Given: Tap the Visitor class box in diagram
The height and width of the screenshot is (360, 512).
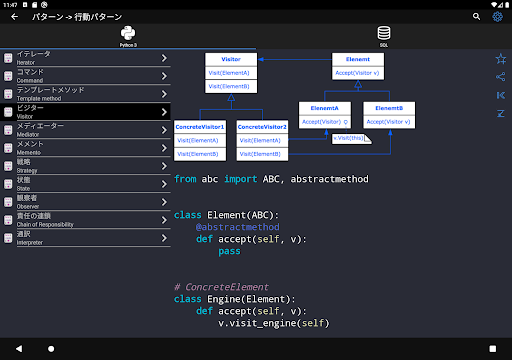Looking at the screenshot, I should tap(231, 73).
